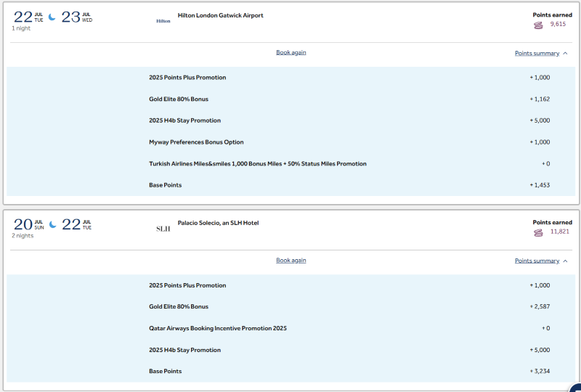Click the 22 Jul Tue check-in date

[28, 17]
